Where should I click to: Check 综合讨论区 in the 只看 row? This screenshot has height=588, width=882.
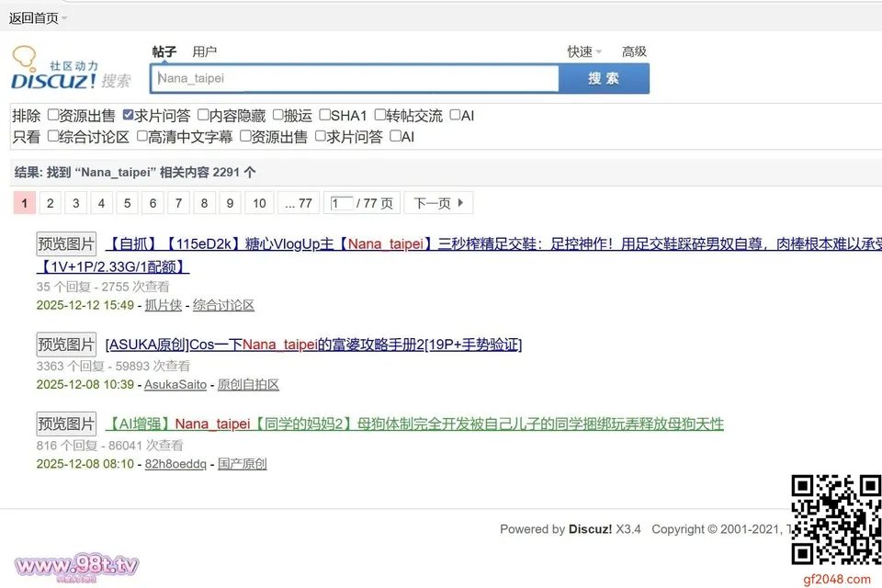tap(53, 136)
